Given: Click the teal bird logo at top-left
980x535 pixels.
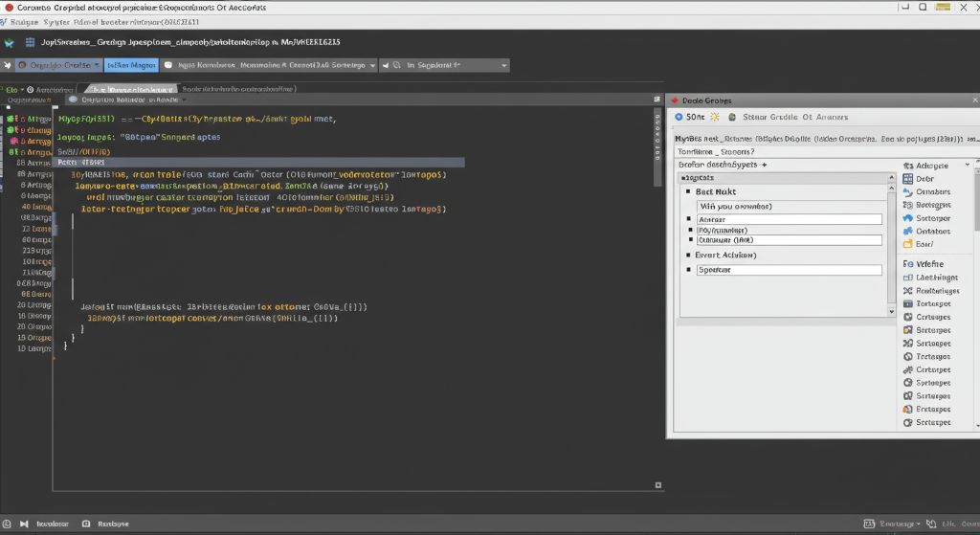Looking at the screenshot, I should tap(10, 42).
